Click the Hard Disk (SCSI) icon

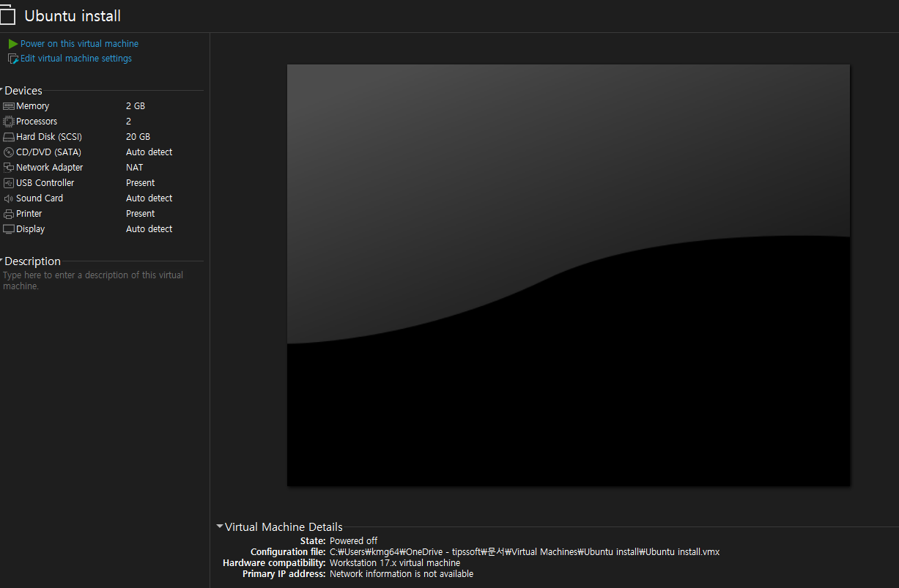(x=9, y=137)
